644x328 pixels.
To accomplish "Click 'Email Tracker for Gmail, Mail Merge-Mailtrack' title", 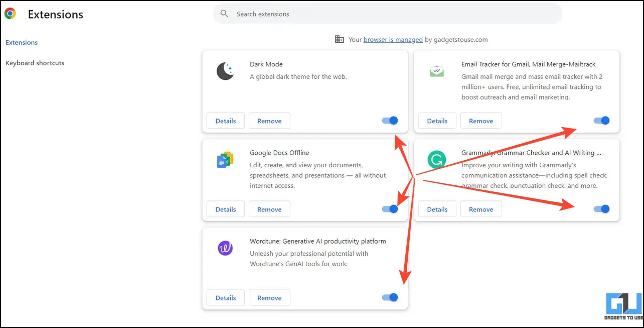I will [529, 64].
